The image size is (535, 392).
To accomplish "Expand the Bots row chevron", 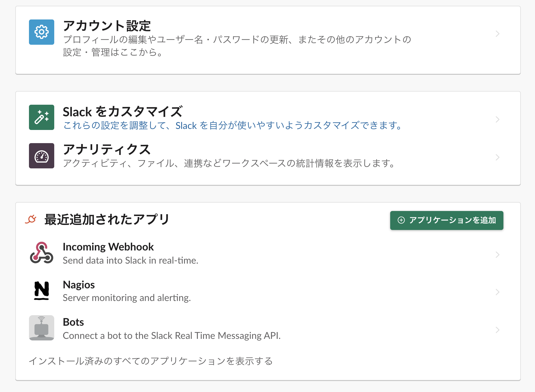I will 497,330.
